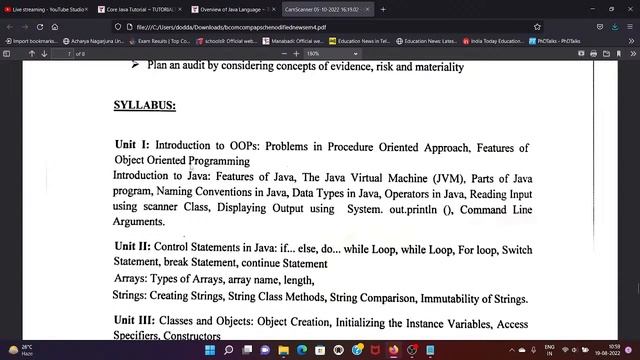Open the Firefox downloads panel
The width and height of the screenshot is (640, 360).
coord(615,27)
